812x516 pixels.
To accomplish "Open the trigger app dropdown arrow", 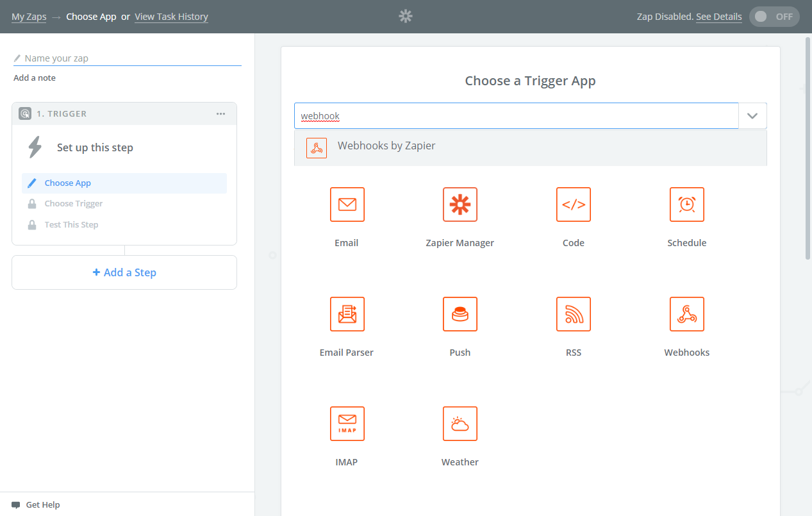I will point(753,116).
